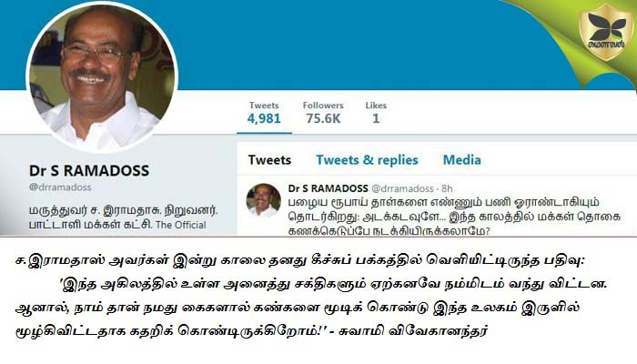Viewport: 637px width, 364px height.
Task: Open the Media tab
Action: pyautogui.click(x=462, y=160)
